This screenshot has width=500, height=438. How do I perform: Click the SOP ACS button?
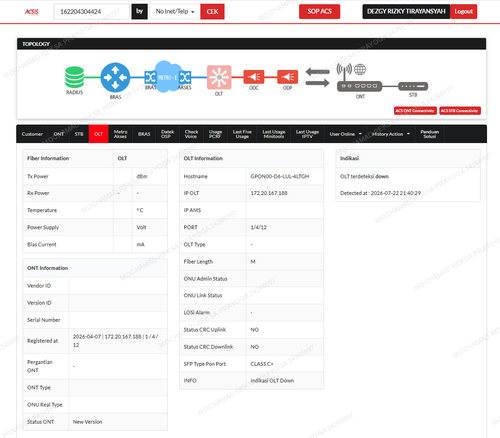(319, 11)
